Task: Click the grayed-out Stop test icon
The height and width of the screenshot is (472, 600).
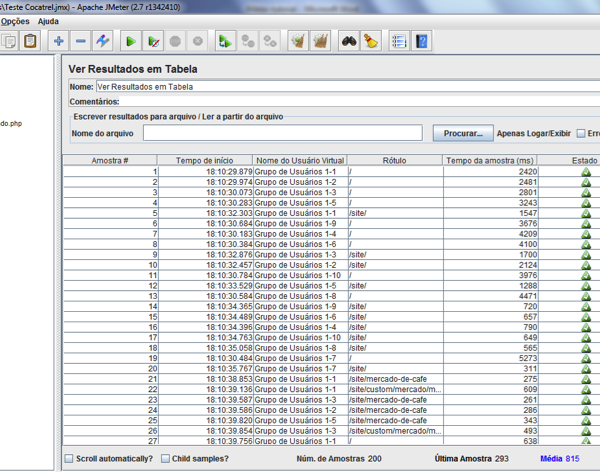Action: tap(175, 41)
